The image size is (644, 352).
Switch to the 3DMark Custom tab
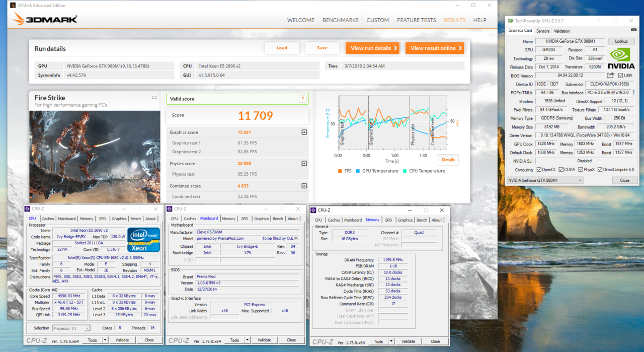pos(378,20)
